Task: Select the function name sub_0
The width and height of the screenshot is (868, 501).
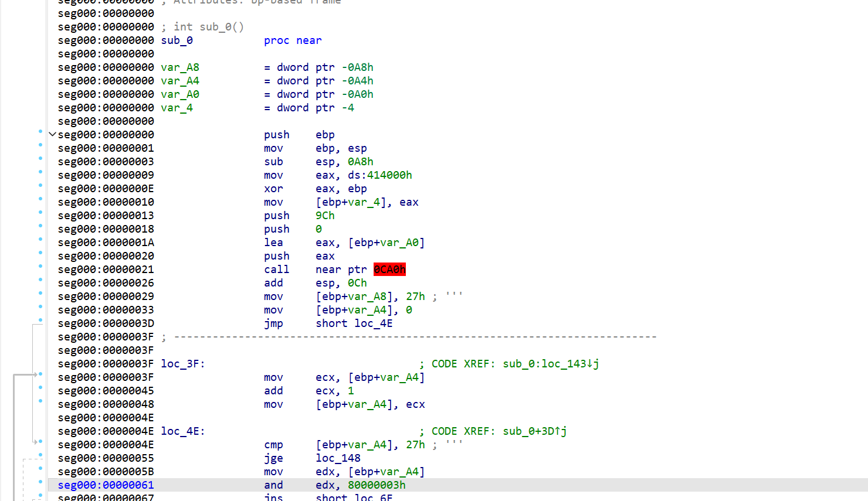Action: pyautogui.click(x=176, y=40)
